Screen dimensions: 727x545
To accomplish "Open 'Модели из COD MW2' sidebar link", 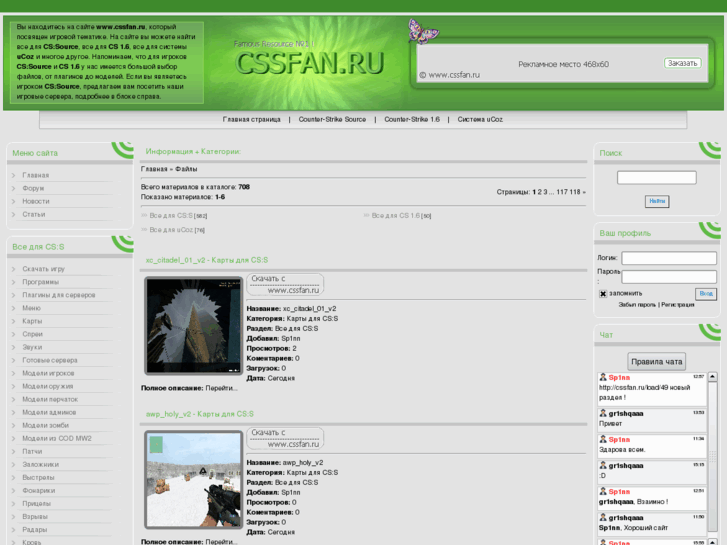I will click(x=57, y=438).
